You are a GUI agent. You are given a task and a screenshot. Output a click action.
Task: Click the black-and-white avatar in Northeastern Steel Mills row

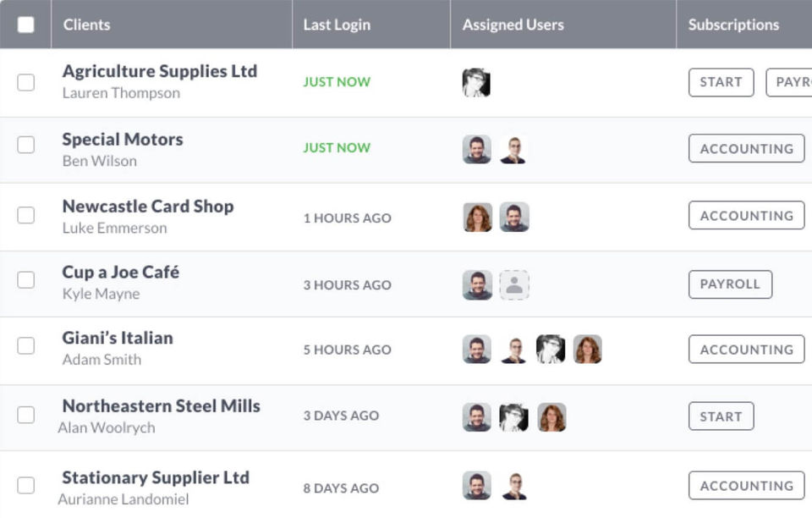(x=513, y=417)
